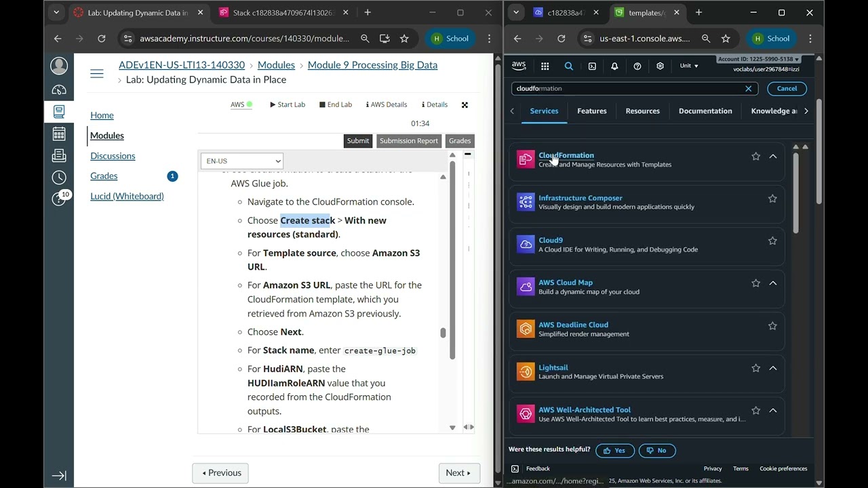The image size is (868, 488).
Task: Open the AWS services grid menu
Action: 545,66
